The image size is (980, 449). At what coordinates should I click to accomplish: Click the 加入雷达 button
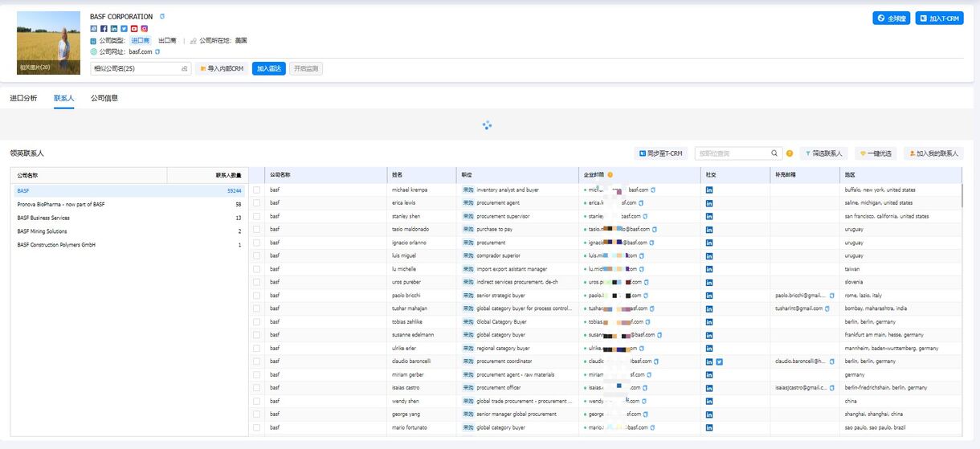(x=269, y=68)
